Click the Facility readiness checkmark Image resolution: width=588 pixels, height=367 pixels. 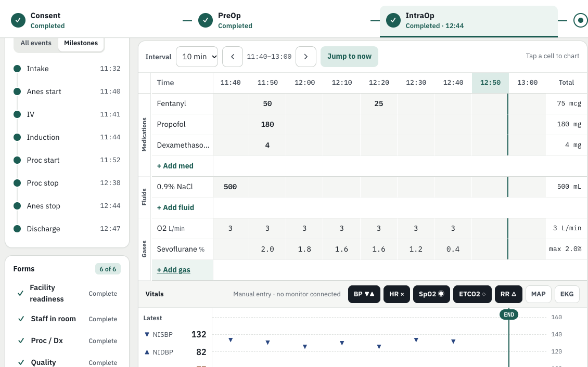coord(21,293)
